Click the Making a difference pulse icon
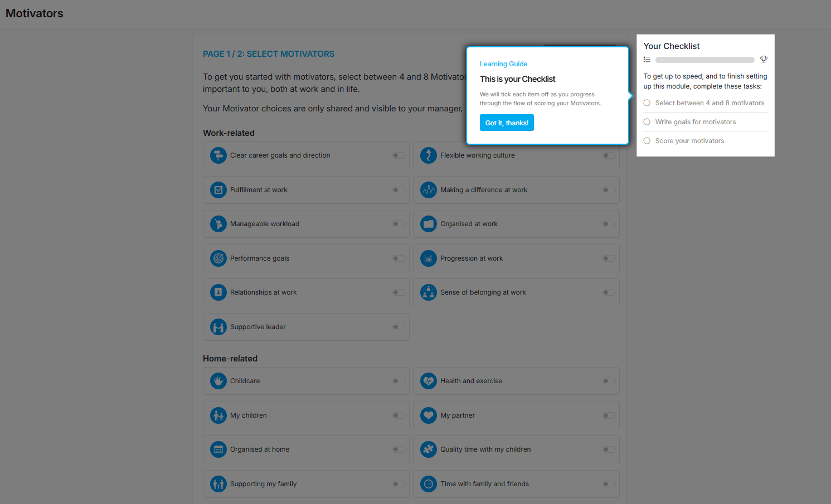The height and width of the screenshot is (504, 831). 429,190
